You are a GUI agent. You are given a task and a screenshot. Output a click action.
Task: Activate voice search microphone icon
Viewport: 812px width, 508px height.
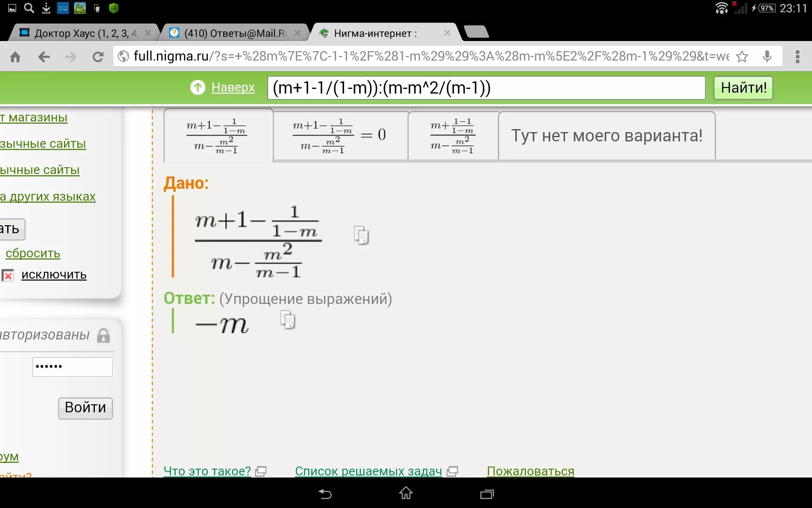pos(767,56)
